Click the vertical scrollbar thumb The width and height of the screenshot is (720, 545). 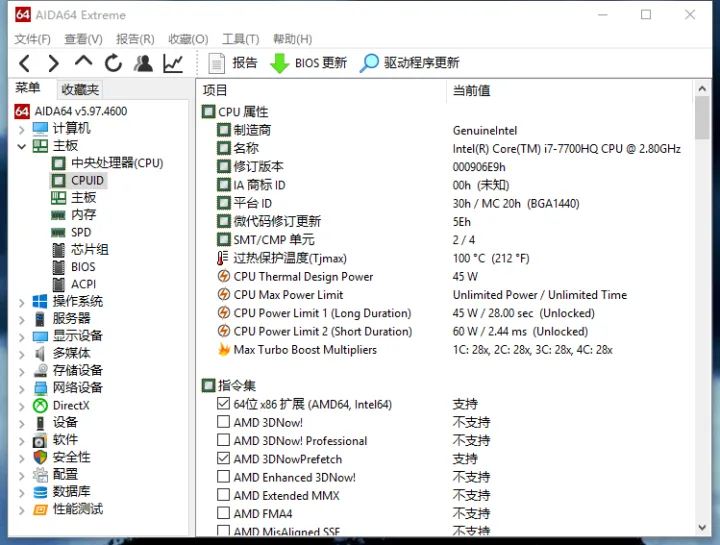pos(702,118)
